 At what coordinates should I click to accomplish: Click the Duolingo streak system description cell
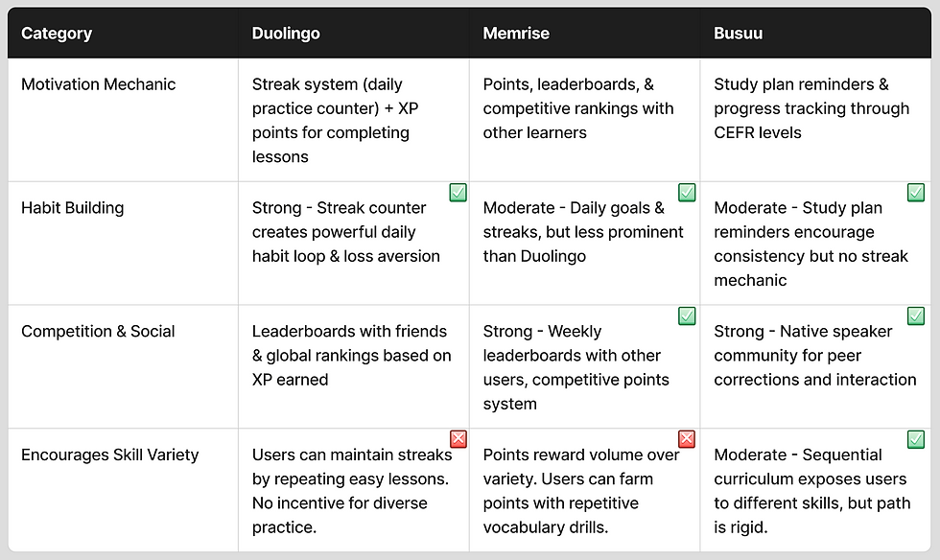click(354, 120)
